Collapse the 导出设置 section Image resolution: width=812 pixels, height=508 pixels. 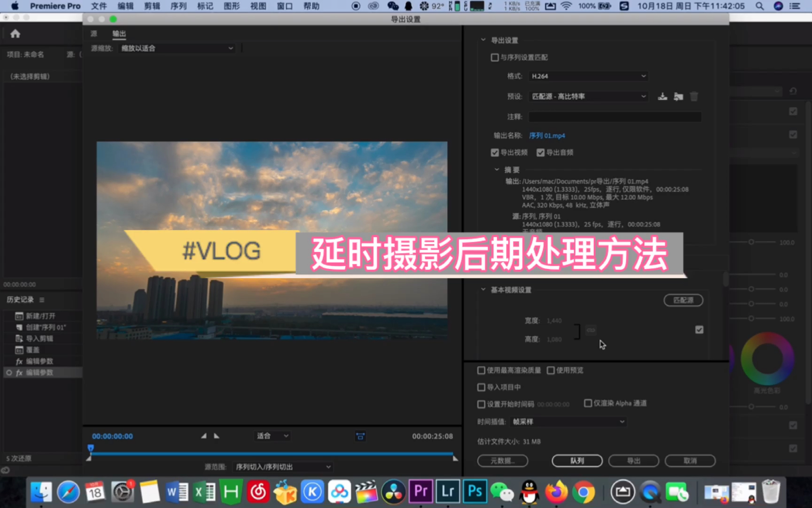[483, 40]
